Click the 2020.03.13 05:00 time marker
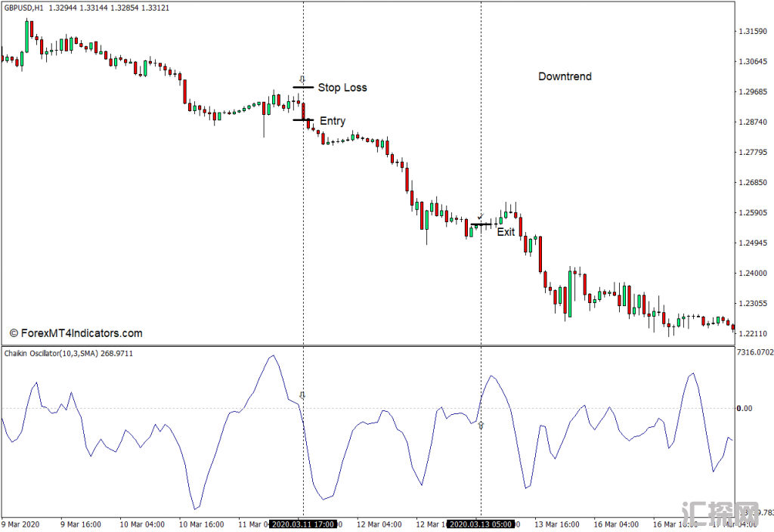 481,524
